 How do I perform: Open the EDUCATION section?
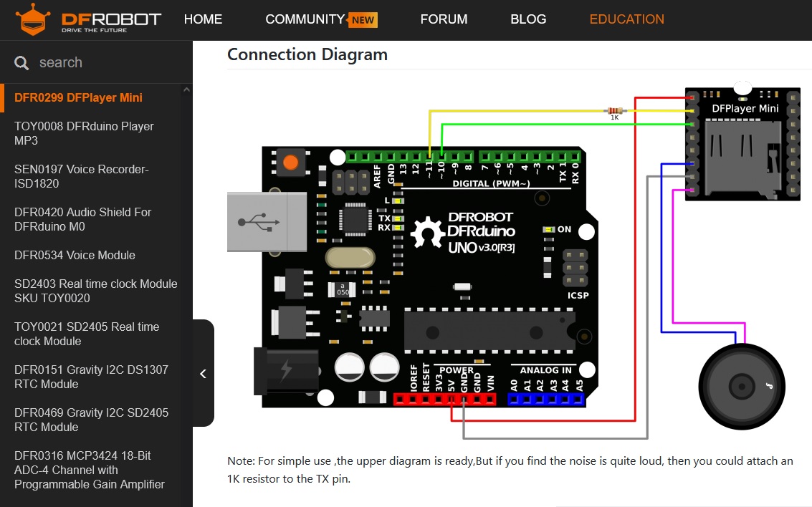[x=626, y=19]
